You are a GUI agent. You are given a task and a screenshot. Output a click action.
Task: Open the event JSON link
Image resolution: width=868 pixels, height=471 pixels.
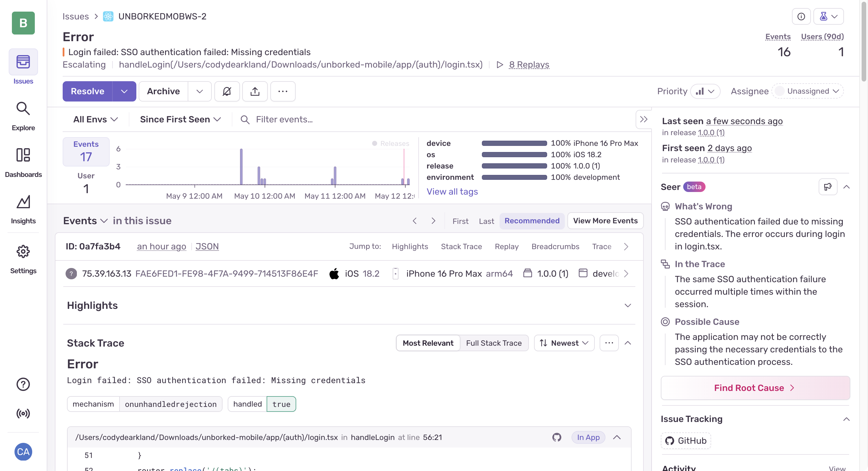207,246
